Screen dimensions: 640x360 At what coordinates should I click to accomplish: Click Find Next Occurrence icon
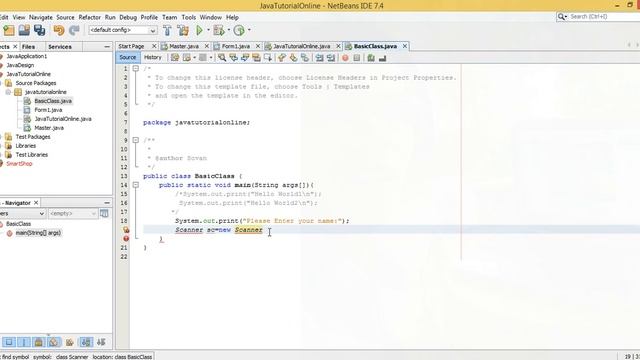click(x=245, y=58)
